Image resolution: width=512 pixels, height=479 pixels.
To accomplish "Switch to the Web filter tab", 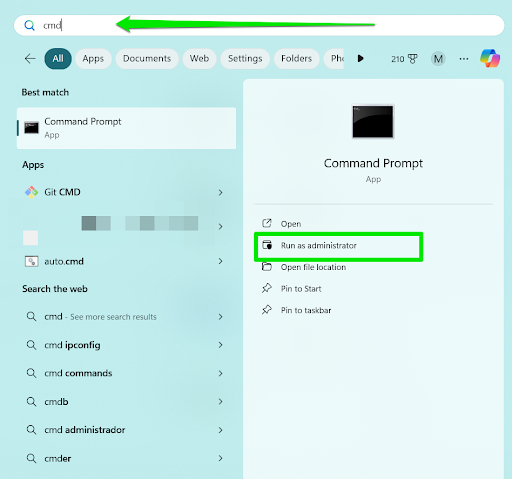I will tap(199, 59).
